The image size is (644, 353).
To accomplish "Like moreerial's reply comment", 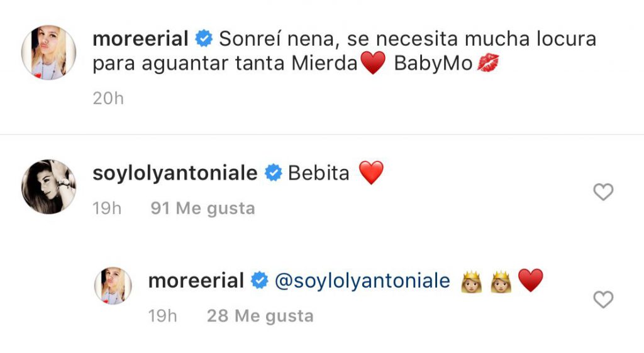I will tap(603, 300).
